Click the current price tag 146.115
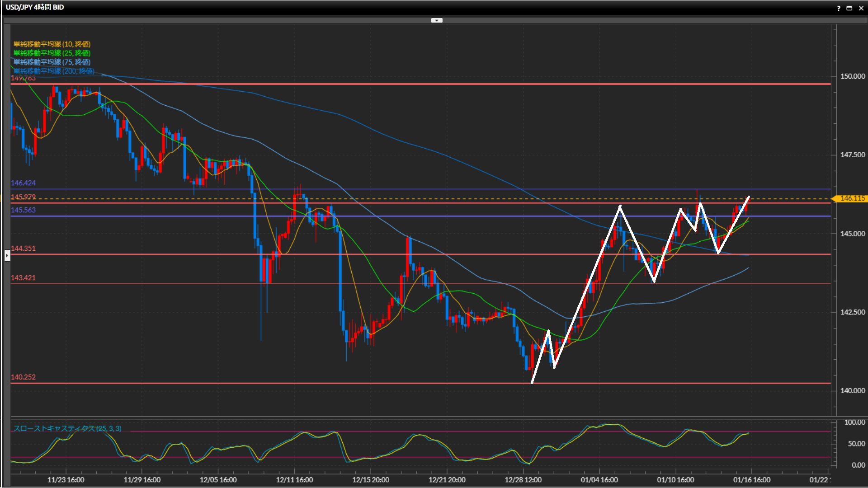Screen dimensions: 868x488 click(x=851, y=198)
